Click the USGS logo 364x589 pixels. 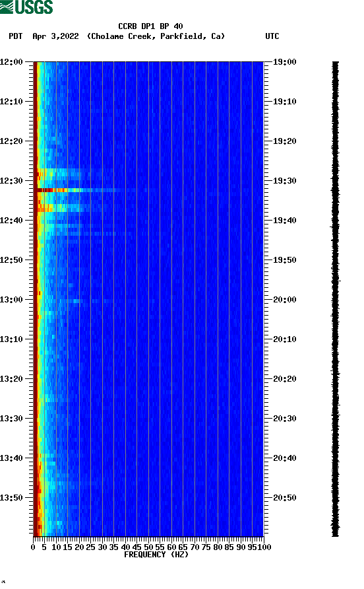coord(26,7)
